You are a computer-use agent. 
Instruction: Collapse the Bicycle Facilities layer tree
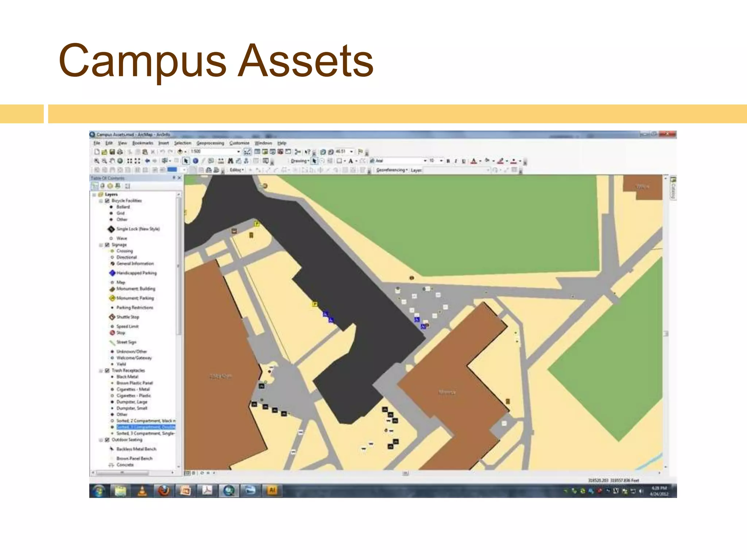pos(101,201)
